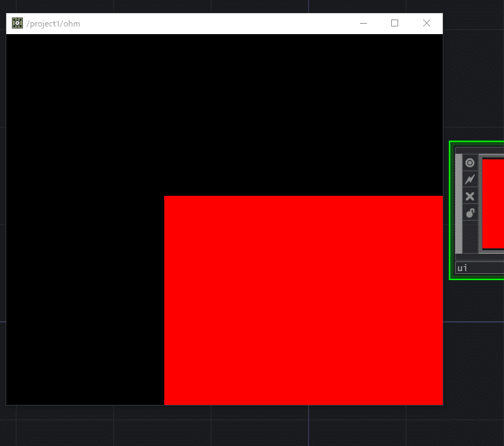Open the ui node red viewer thumbnail
504x446 pixels.
coord(493,203)
